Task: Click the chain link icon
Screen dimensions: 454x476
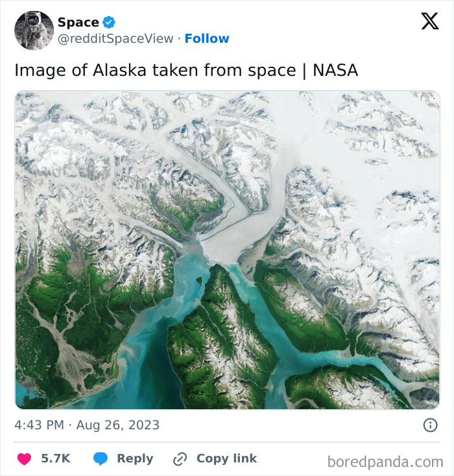Action: pyautogui.click(x=180, y=459)
